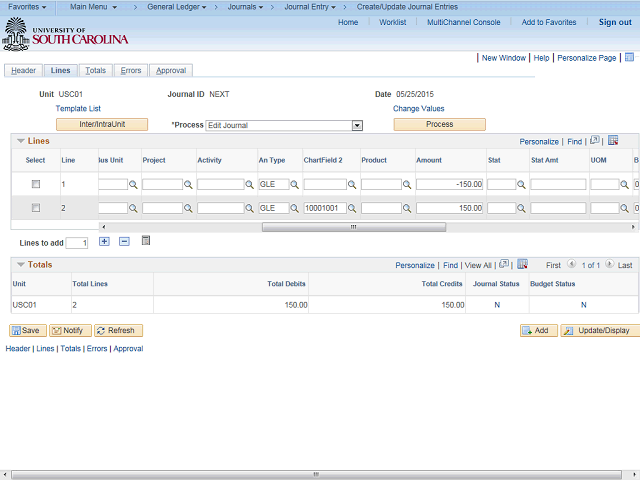The height and width of the screenshot is (480, 640).
Task: Open the Process dropdown showing Edit Journal
Action: point(284,125)
